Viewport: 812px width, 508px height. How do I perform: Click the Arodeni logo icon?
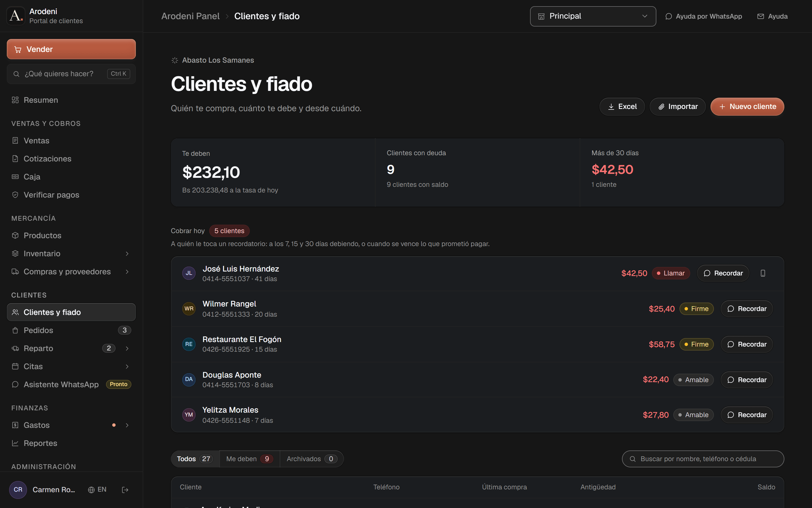(16, 16)
